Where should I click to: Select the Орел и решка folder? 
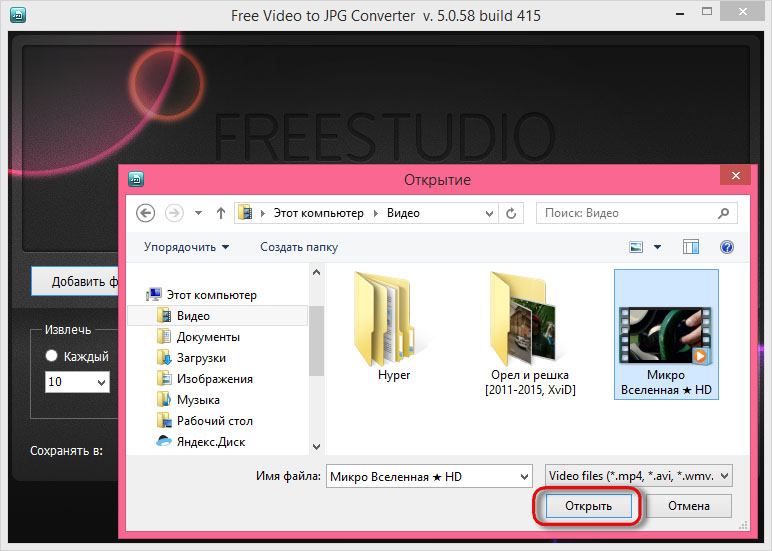click(x=530, y=334)
